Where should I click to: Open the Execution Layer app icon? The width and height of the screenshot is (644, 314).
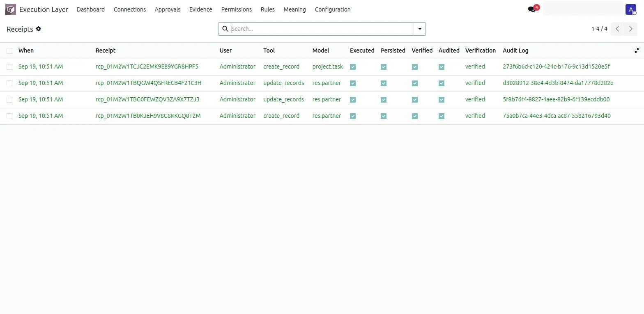pos(11,9)
